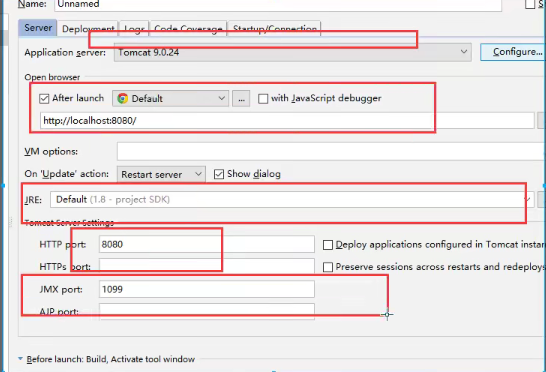The height and width of the screenshot is (372, 546).
Task: Click the AJP port input field
Action: 207,311
